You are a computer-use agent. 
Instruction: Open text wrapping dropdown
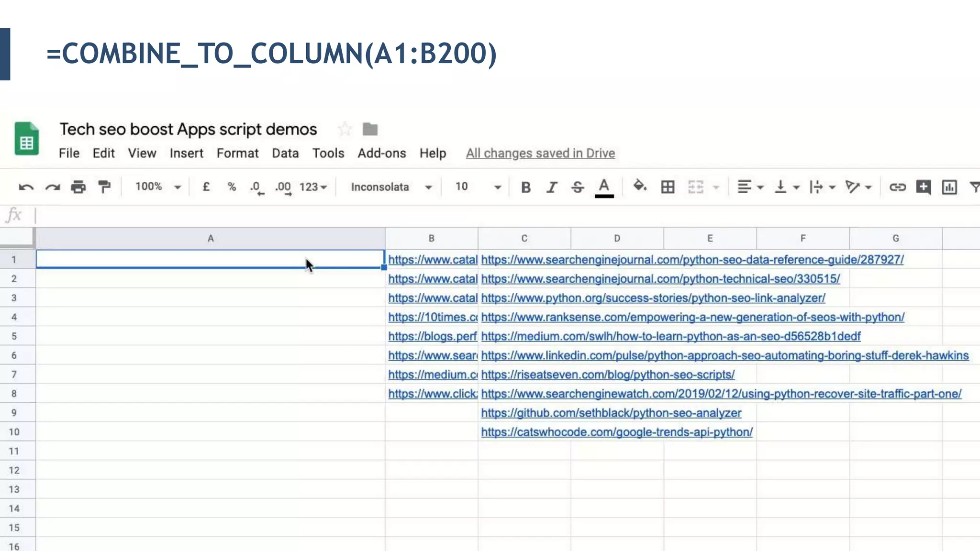point(822,187)
